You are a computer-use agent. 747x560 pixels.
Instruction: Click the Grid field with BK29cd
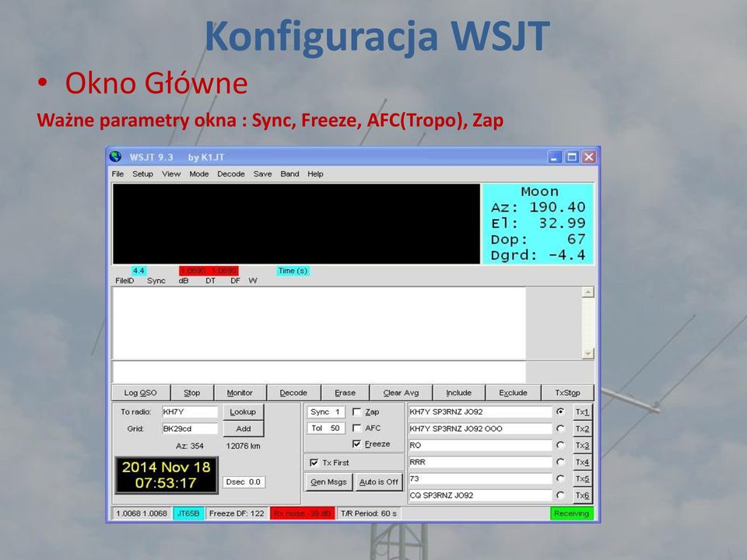[x=190, y=429]
